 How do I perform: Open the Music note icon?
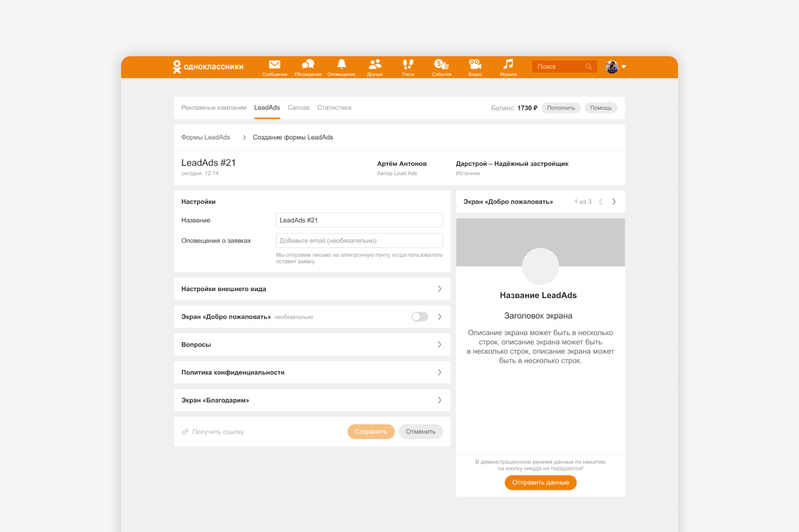pos(508,65)
